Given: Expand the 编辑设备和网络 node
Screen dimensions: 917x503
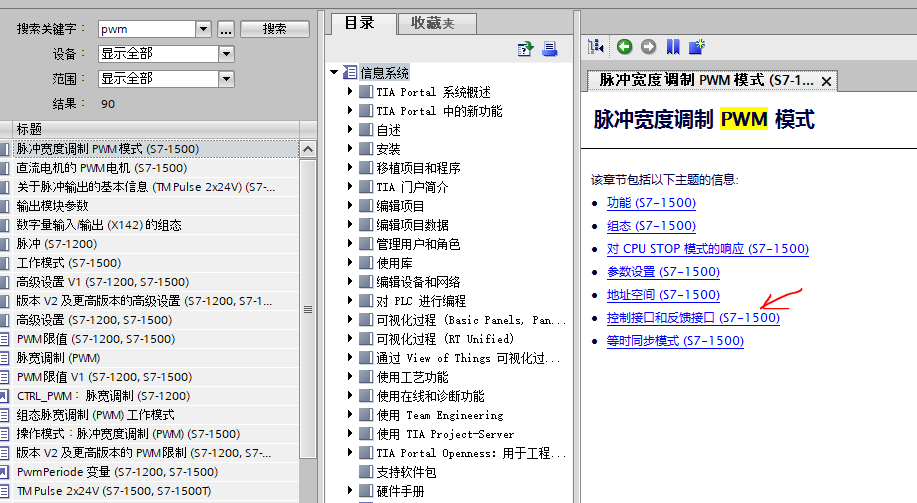Looking at the screenshot, I should click(x=350, y=281).
